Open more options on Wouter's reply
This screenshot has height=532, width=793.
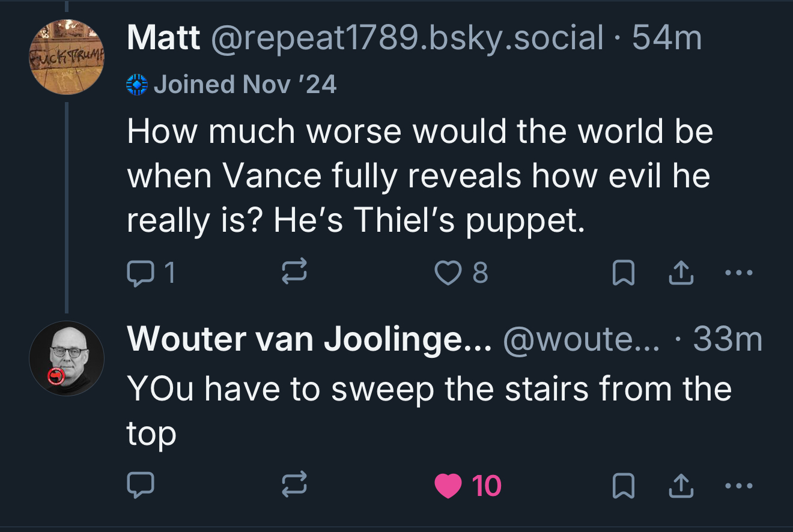738,485
